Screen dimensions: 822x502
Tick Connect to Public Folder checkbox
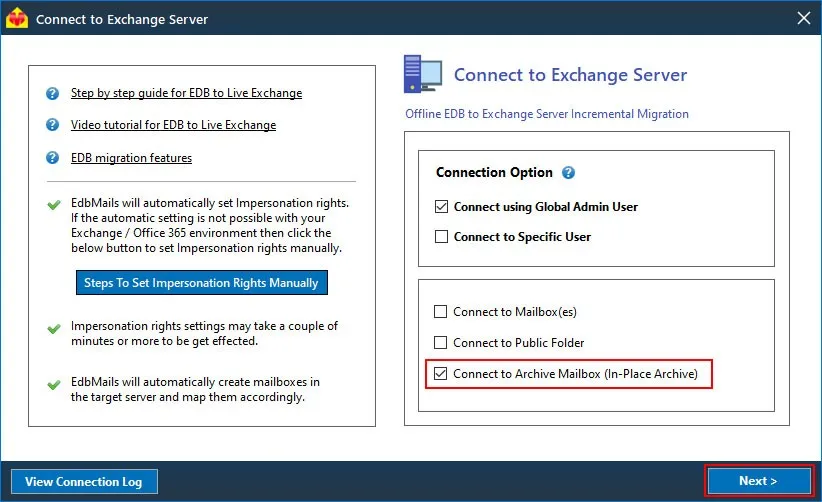coord(440,343)
